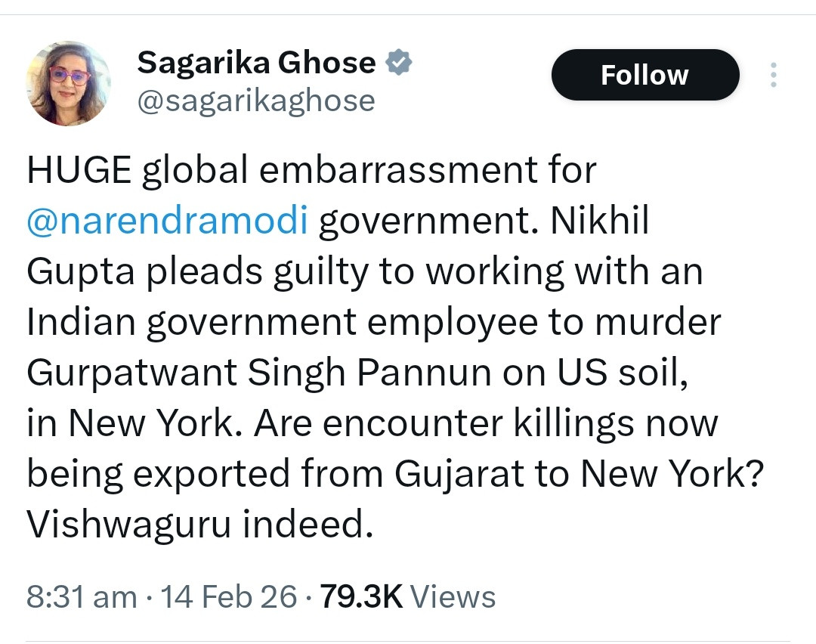This screenshot has width=816, height=644.
Task: Click the blue verified badge icon
Action: click(398, 64)
